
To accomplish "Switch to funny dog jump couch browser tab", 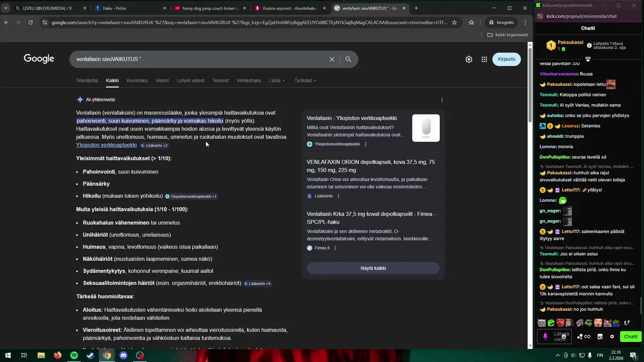I will click(210, 8).
